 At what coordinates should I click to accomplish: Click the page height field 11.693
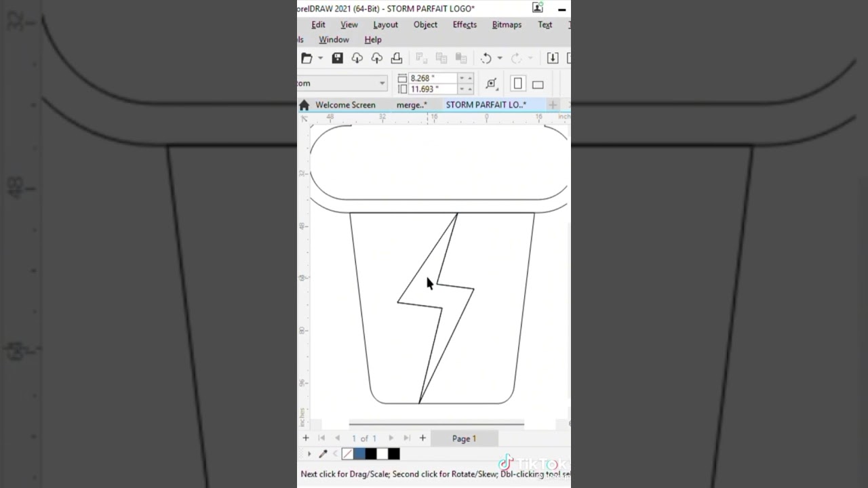click(x=433, y=89)
